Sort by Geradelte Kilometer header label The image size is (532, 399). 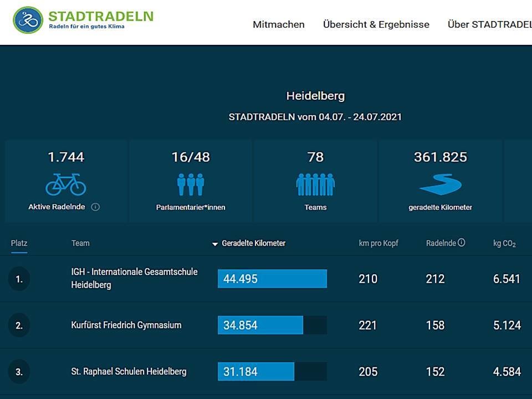[x=253, y=243]
